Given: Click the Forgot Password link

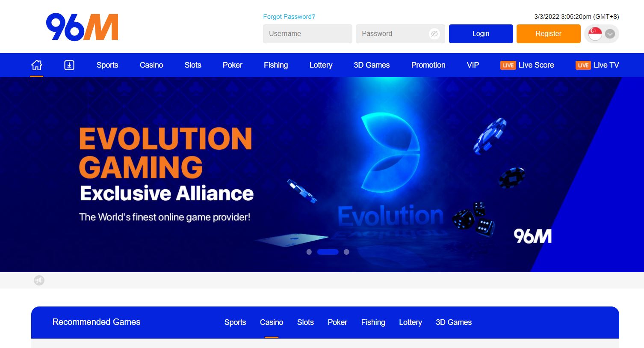Looking at the screenshot, I should pyautogui.click(x=289, y=17).
